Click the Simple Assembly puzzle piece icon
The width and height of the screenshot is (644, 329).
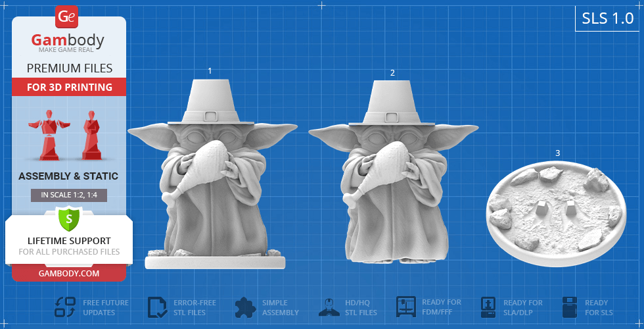[x=245, y=307]
